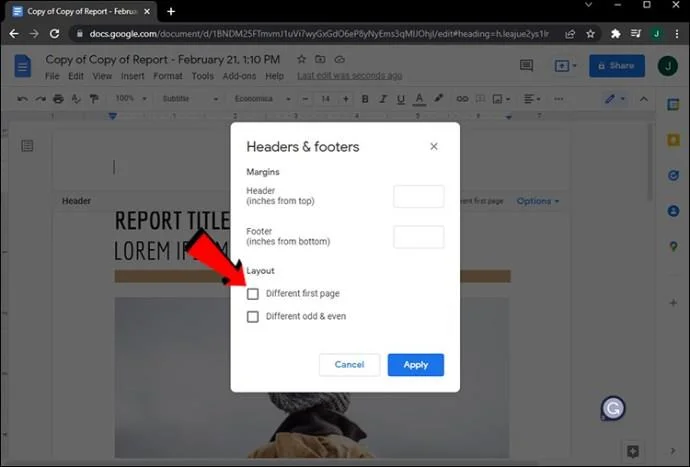Viewport: 690px width, 467px height.
Task: Click the font size 14 field
Action: point(326,99)
